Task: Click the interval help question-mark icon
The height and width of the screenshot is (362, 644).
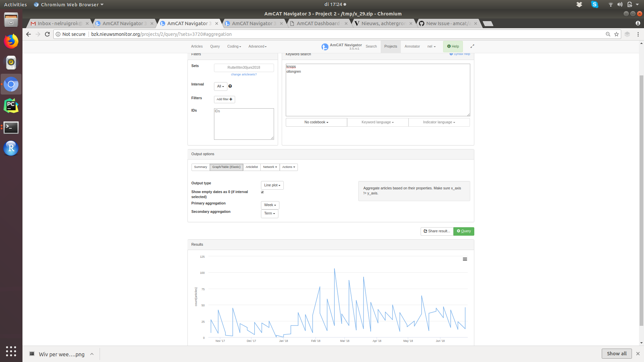Action: pos(230,86)
